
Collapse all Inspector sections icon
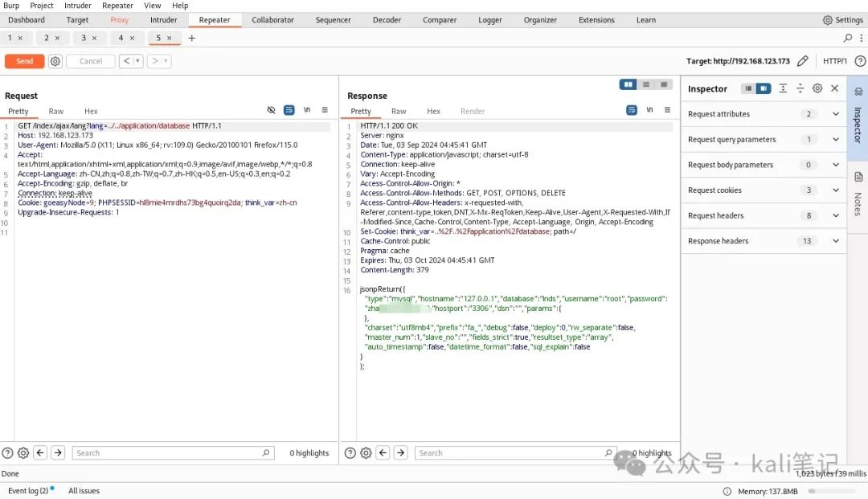coord(800,88)
